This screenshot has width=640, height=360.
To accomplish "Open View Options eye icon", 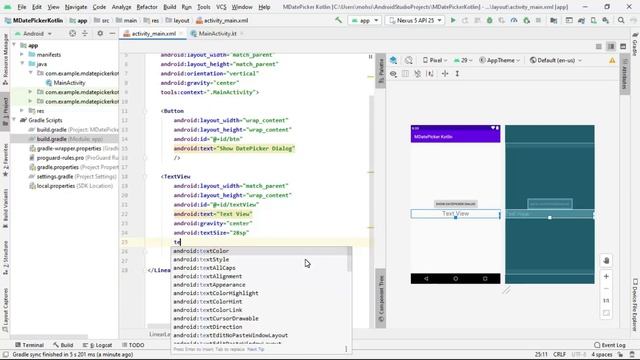I will [x=393, y=73].
